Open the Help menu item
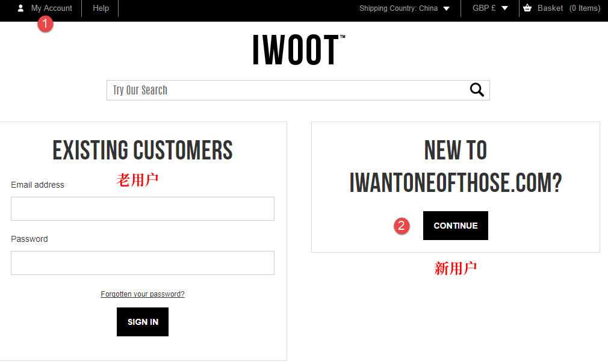 [101, 8]
